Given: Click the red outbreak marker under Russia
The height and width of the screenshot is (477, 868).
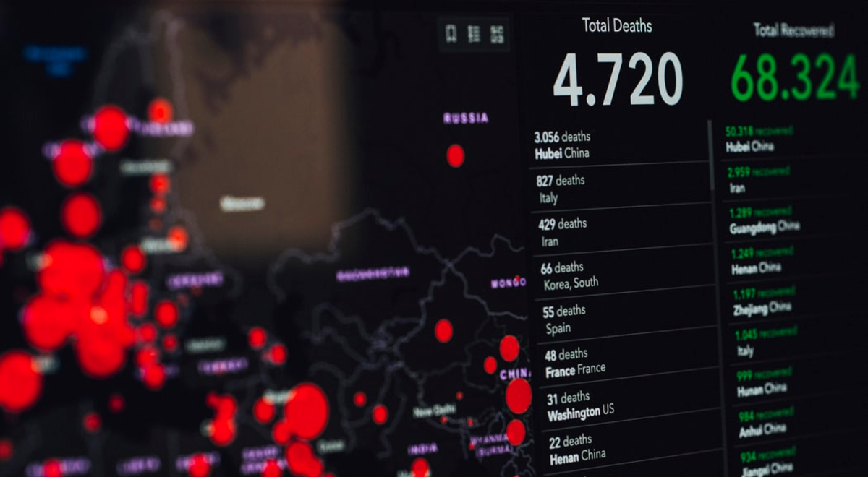Looking at the screenshot, I should pos(455,155).
